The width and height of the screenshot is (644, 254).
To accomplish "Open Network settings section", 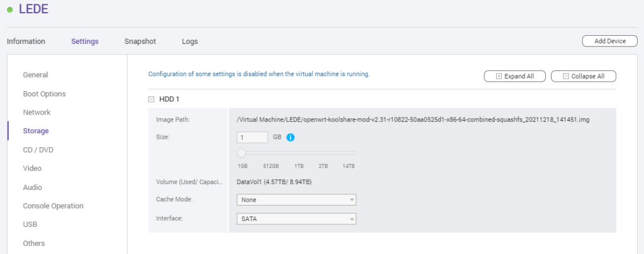I will click(x=37, y=113).
